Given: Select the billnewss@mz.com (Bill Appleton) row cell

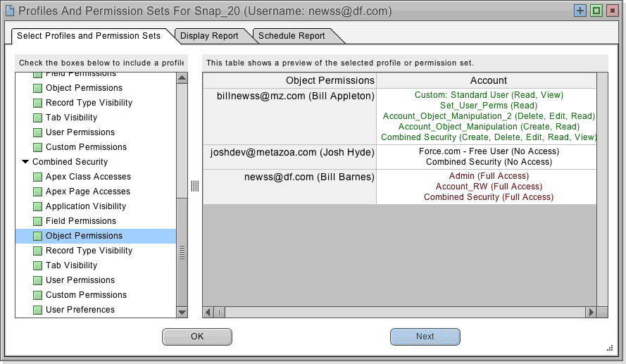Looking at the screenshot, I should [289, 116].
